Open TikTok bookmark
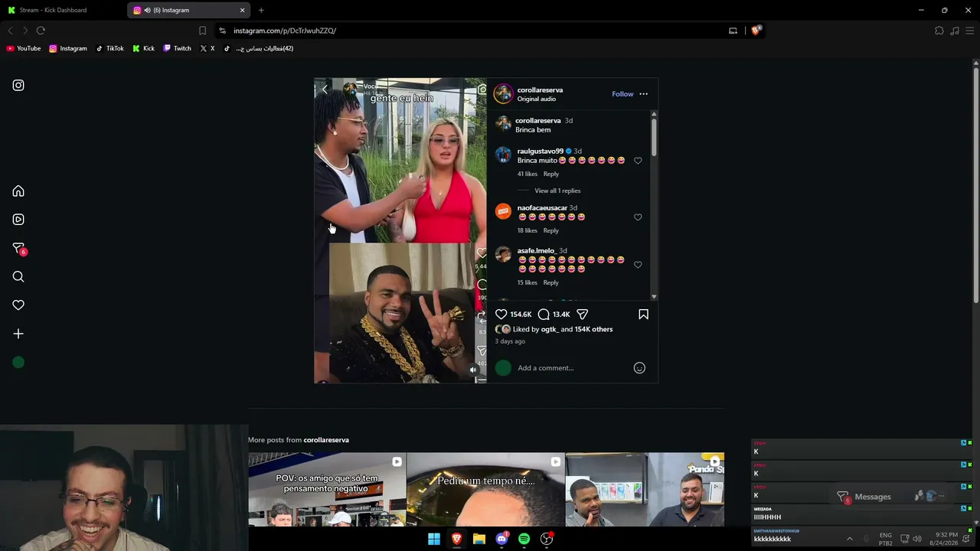980x551 pixels. pos(109,48)
